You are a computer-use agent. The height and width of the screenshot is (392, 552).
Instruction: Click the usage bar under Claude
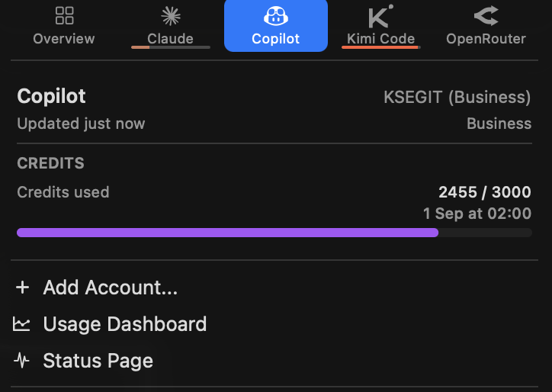pos(171,47)
